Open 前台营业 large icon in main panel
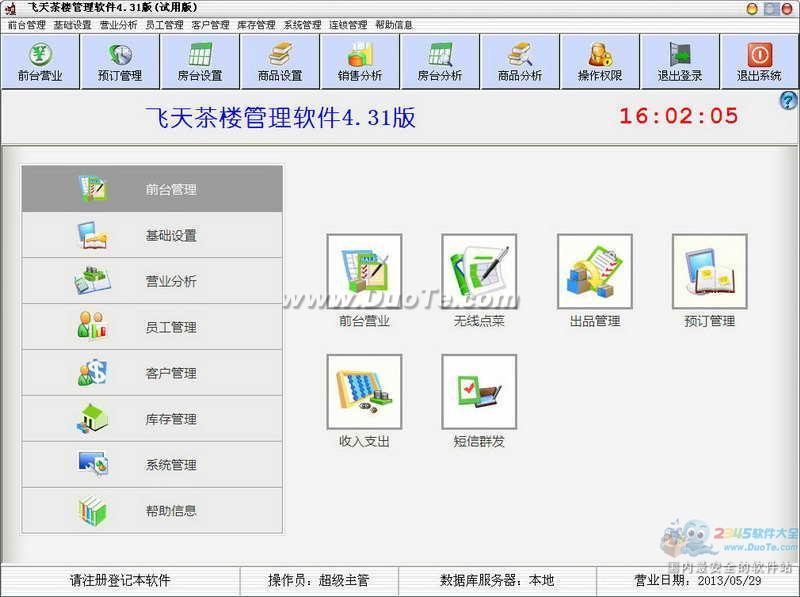Screen dimensions: 800x597 click(364, 271)
